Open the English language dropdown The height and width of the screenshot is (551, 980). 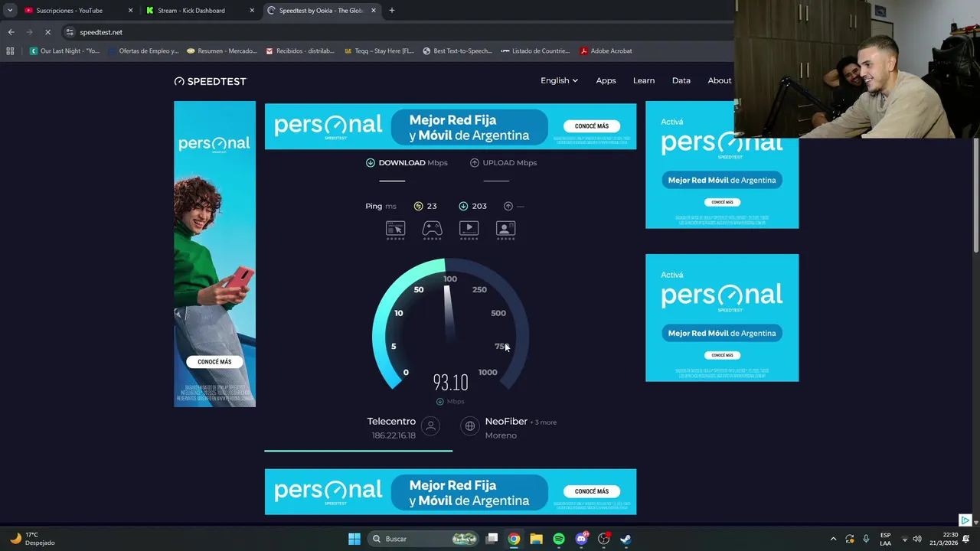pos(559,80)
